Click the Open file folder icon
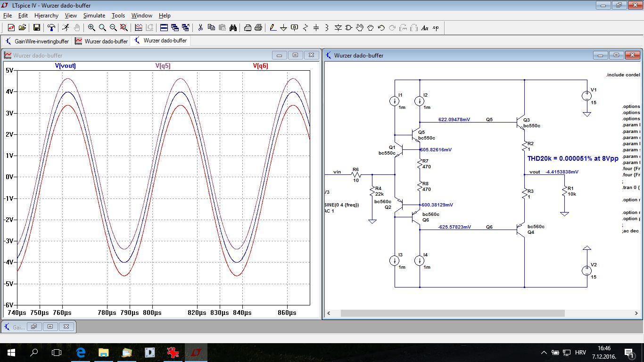 (23, 28)
